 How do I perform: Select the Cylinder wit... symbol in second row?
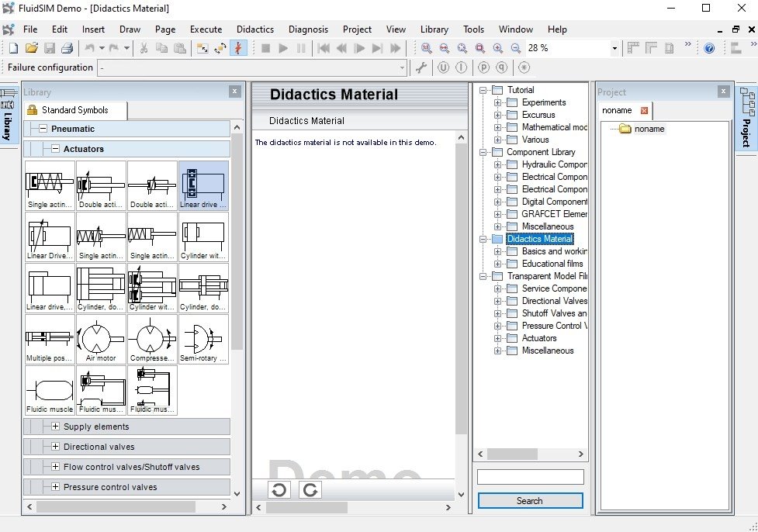(x=203, y=237)
